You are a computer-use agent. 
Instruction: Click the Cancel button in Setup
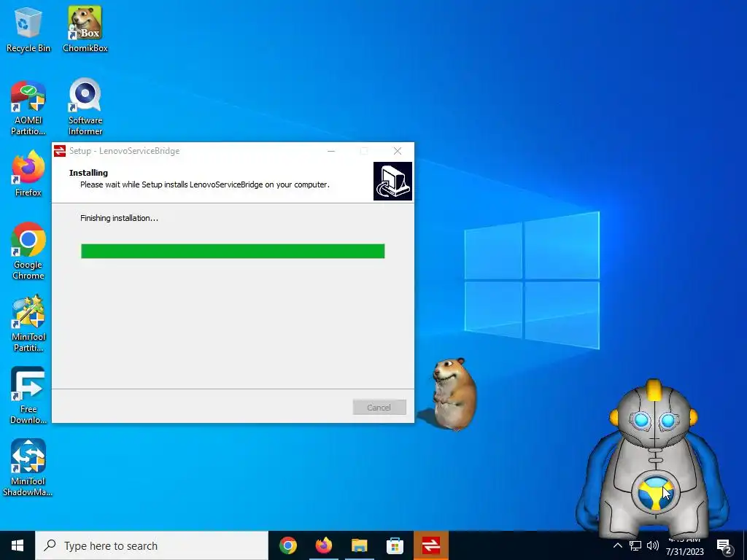tap(379, 407)
